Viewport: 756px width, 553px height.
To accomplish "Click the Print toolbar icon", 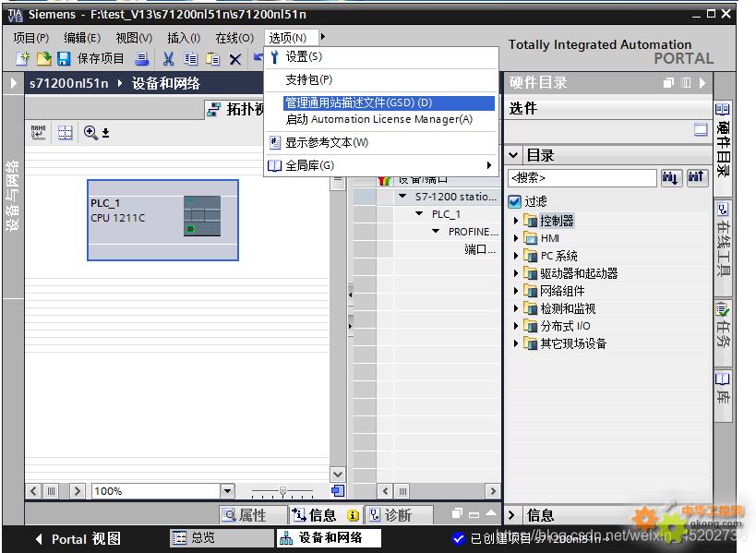I will coord(142,59).
